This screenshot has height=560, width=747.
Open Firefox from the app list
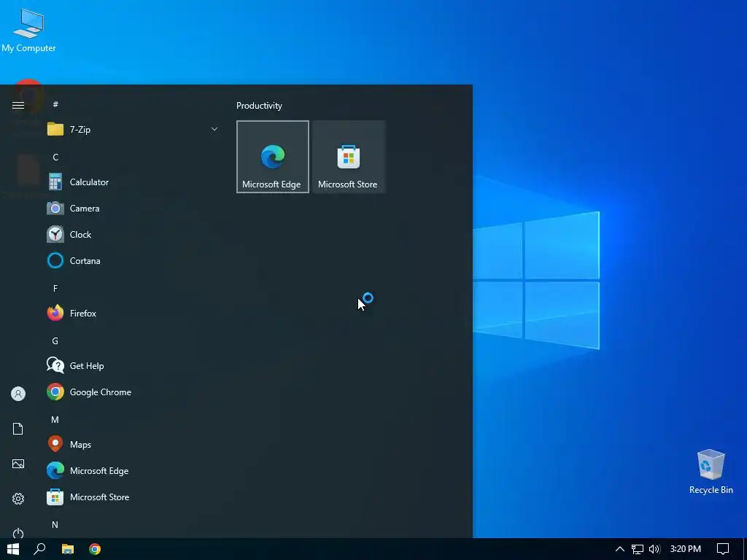click(x=133, y=314)
